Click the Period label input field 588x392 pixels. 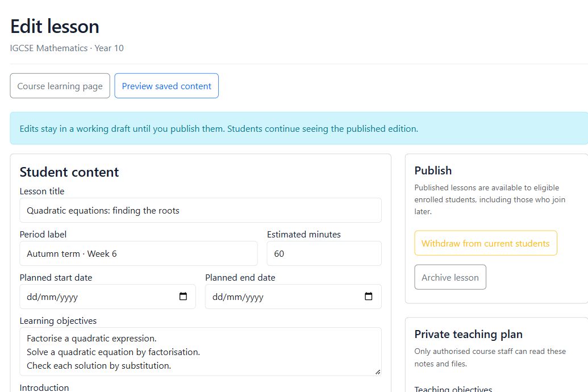[139, 253]
